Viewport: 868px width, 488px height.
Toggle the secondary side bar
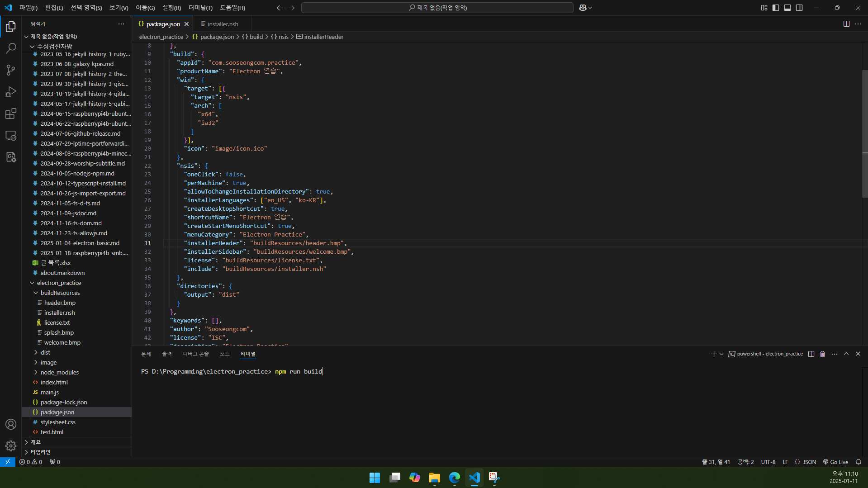[799, 8]
